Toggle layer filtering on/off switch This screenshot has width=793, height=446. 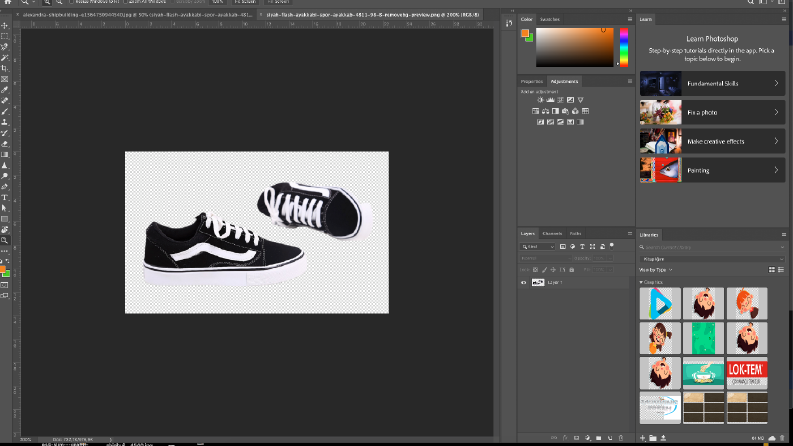click(612, 246)
